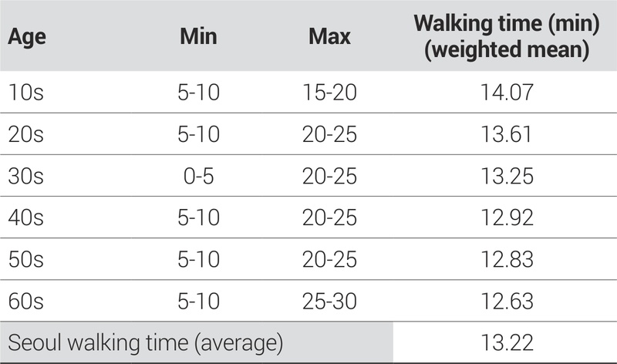
Task: Select the 13.22 Seoul average value
Action: tap(506, 342)
